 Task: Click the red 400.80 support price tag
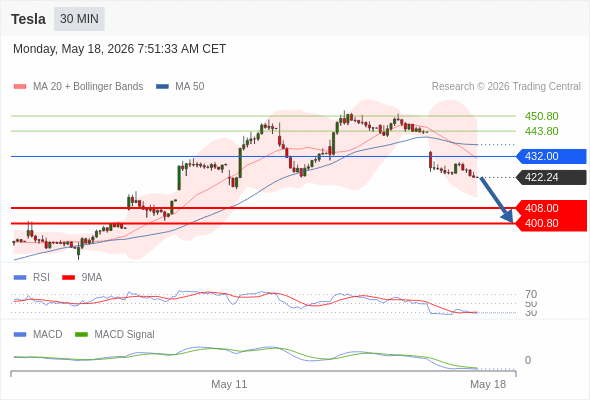(551, 224)
